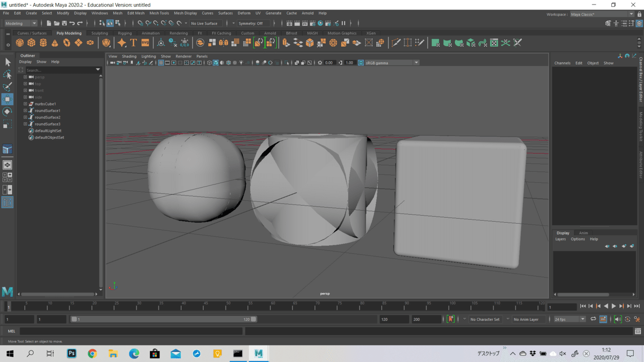
Task: Create a polygon cone from the shelf
Action: (55, 43)
